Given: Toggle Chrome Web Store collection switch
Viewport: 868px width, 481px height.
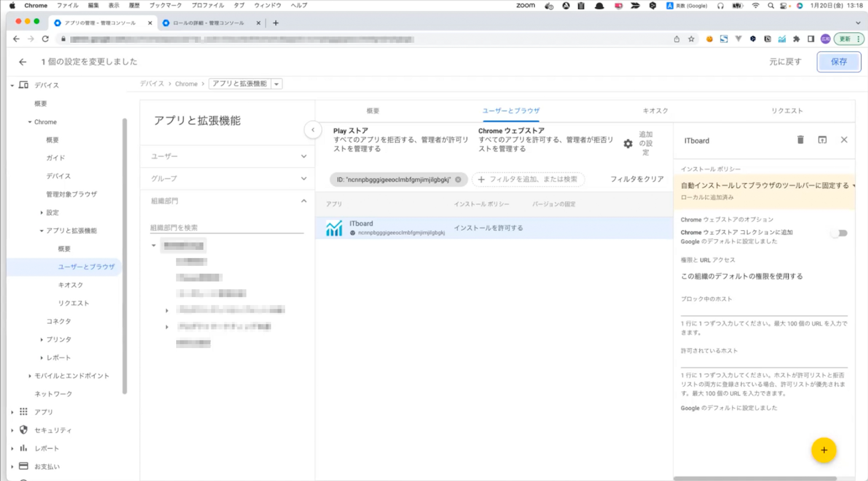Looking at the screenshot, I should coord(840,233).
